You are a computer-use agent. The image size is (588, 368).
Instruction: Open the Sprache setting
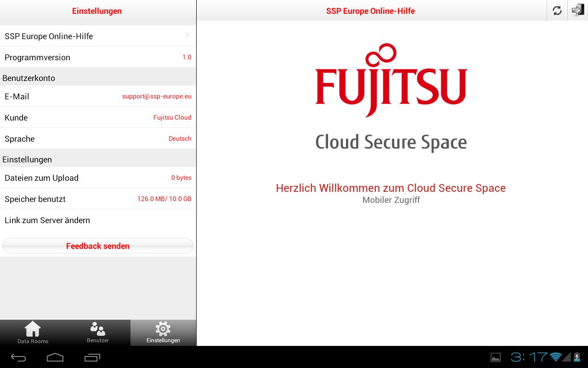(x=98, y=138)
